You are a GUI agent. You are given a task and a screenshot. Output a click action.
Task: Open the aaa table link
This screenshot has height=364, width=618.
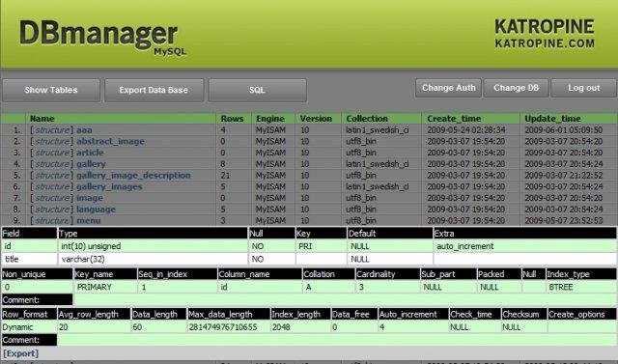click(84, 130)
